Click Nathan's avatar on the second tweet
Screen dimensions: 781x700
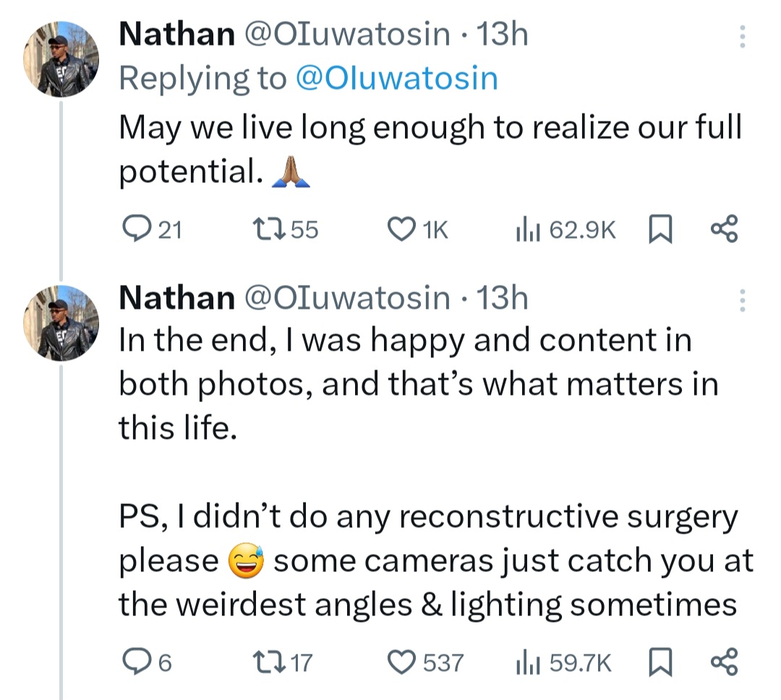[61, 321]
